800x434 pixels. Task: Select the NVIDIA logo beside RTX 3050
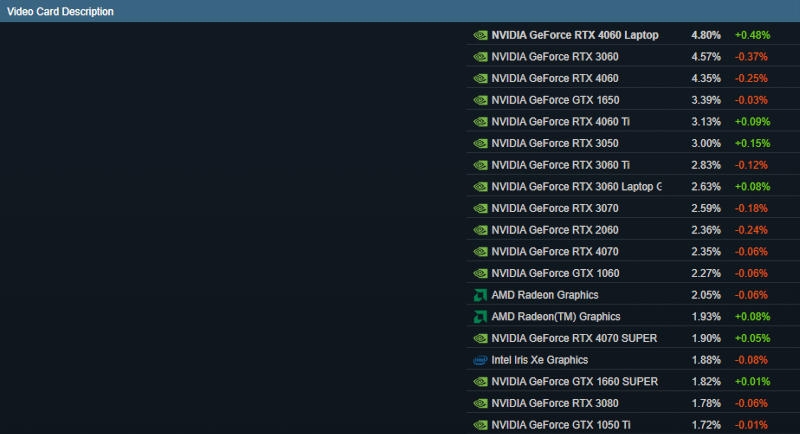(x=480, y=143)
